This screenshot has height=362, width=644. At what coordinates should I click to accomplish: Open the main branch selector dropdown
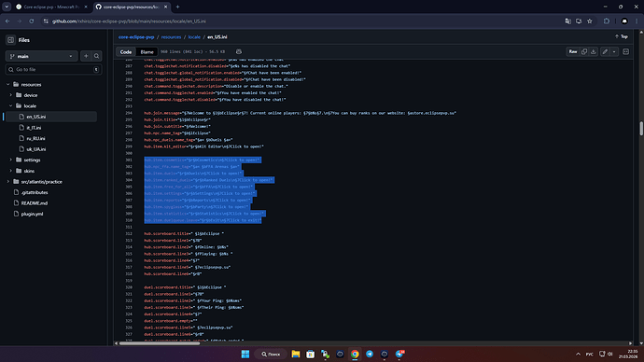click(x=41, y=56)
